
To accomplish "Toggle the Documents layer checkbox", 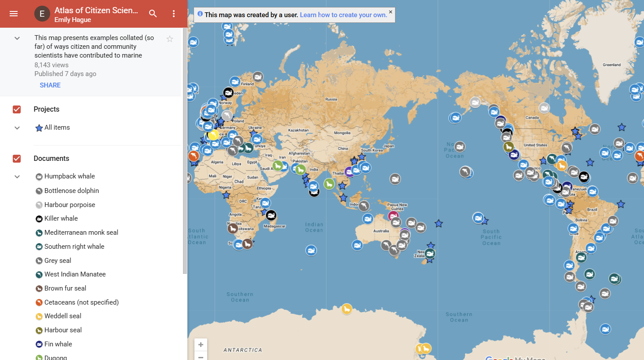I will (x=17, y=159).
